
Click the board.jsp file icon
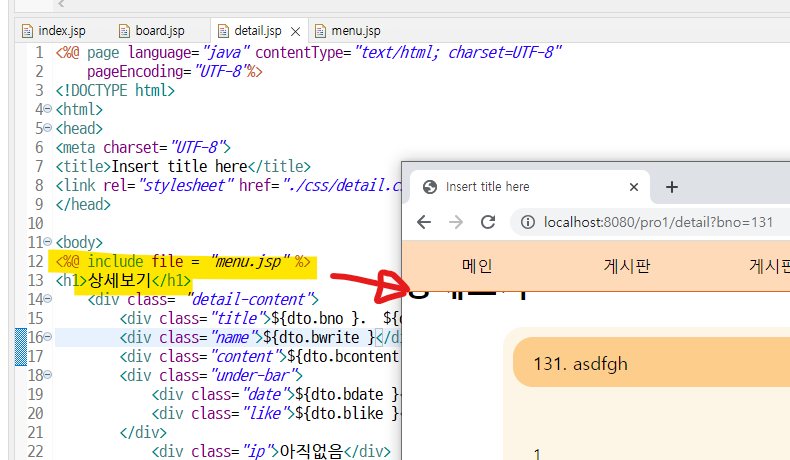click(x=124, y=31)
